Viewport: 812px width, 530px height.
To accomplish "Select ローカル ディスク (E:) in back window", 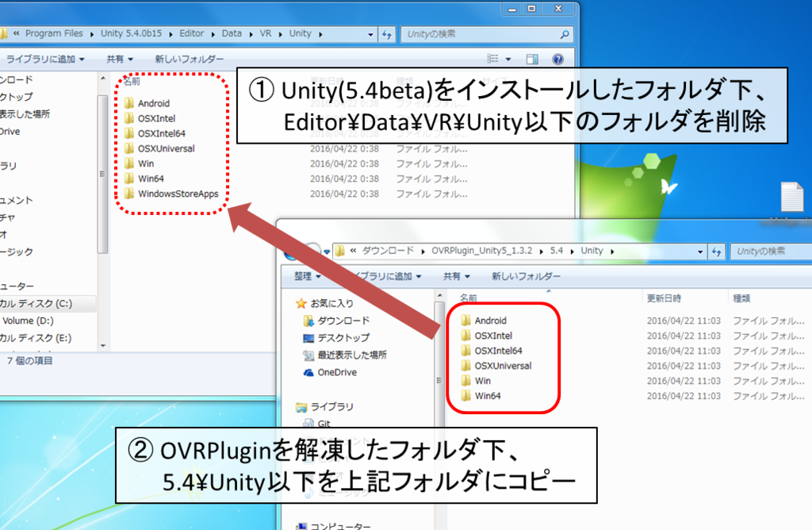I will (36, 338).
